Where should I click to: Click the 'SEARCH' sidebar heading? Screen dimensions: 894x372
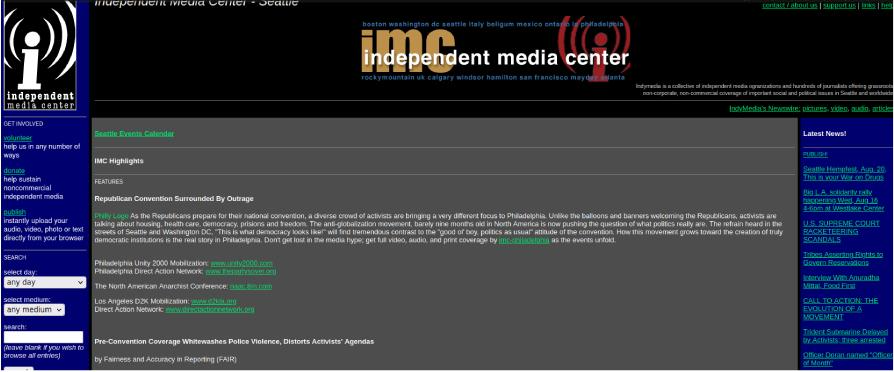coord(15,258)
